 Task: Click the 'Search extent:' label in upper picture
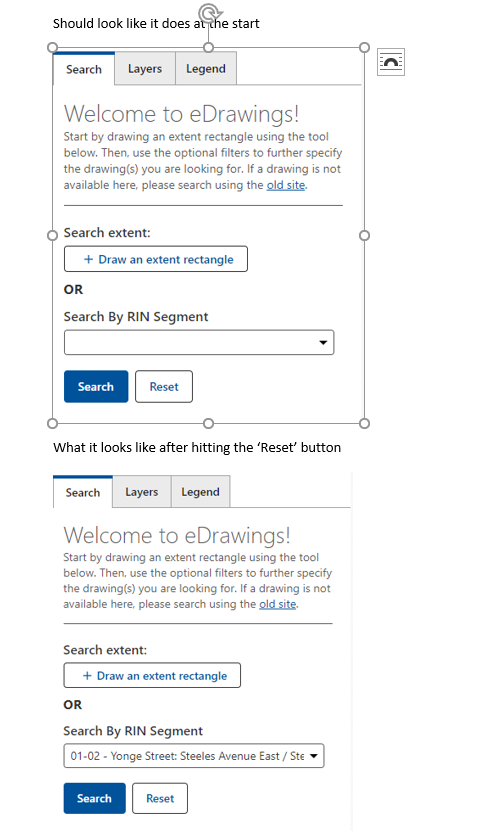107,233
